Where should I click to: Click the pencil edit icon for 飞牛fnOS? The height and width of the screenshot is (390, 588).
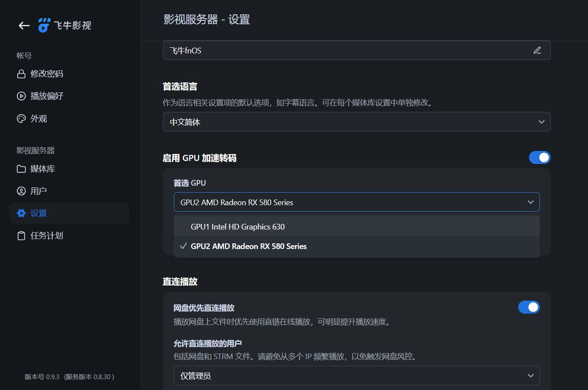(x=537, y=50)
